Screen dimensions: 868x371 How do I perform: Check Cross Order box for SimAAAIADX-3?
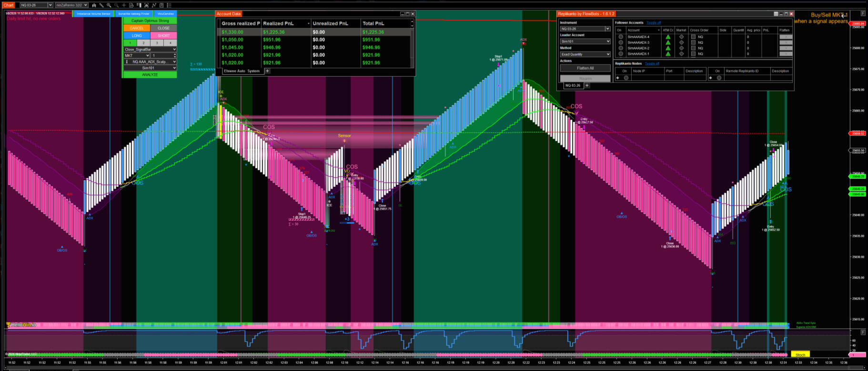pos(693,42)
